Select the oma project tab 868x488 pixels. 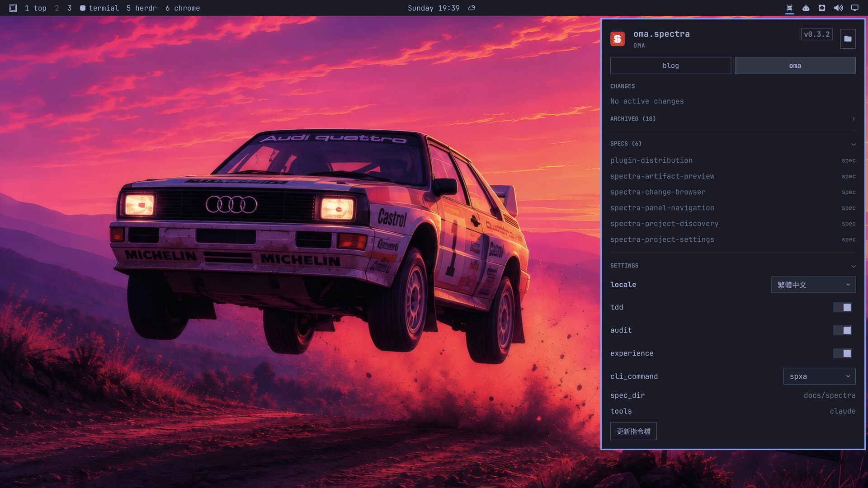(795, 66)
